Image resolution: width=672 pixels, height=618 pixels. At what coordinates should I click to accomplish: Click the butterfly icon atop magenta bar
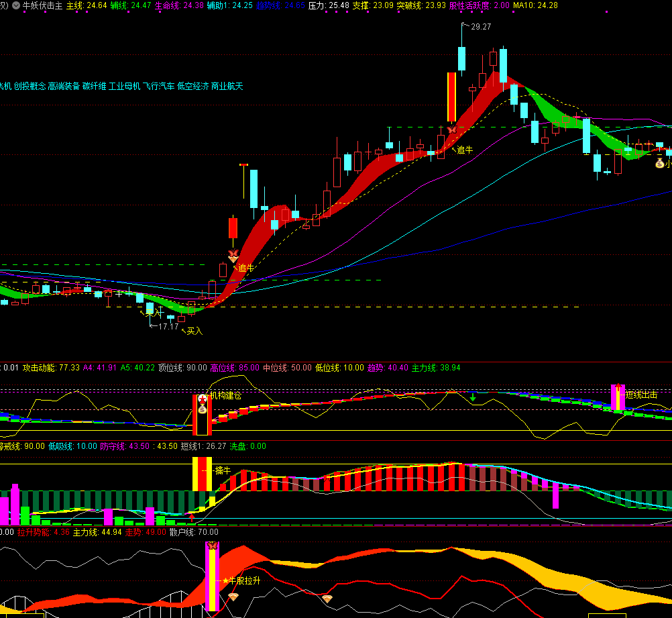213,546
